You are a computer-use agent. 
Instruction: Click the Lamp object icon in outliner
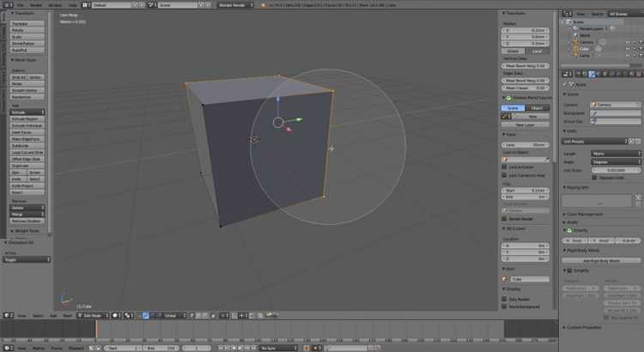[575, 56]
